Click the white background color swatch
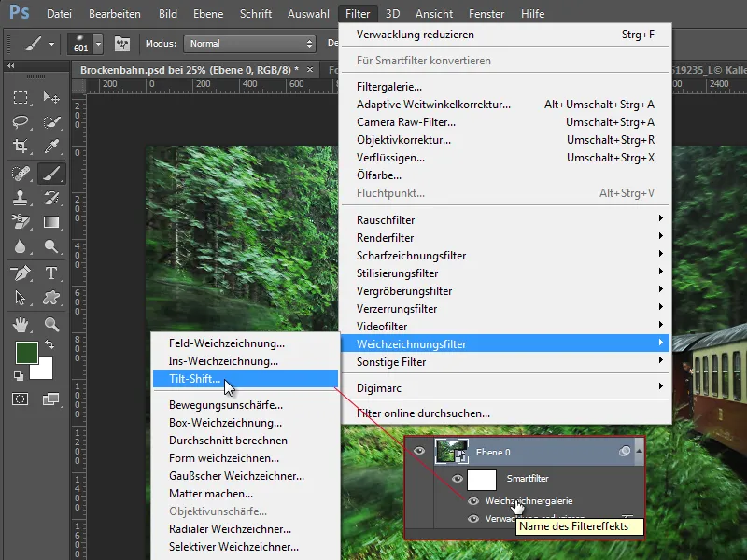The height and width of the screenshot is (560, 747). coord(43,371)
